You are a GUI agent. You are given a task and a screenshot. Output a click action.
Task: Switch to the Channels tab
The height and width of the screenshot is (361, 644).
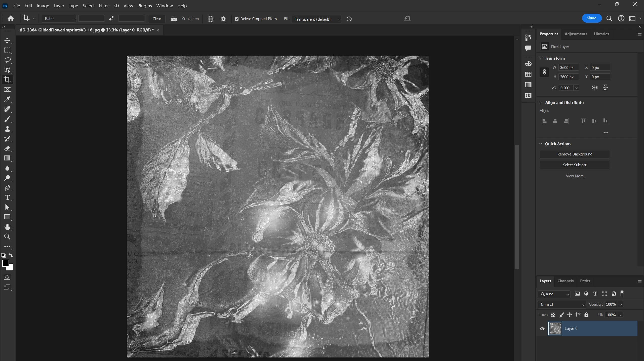(565, 281)
